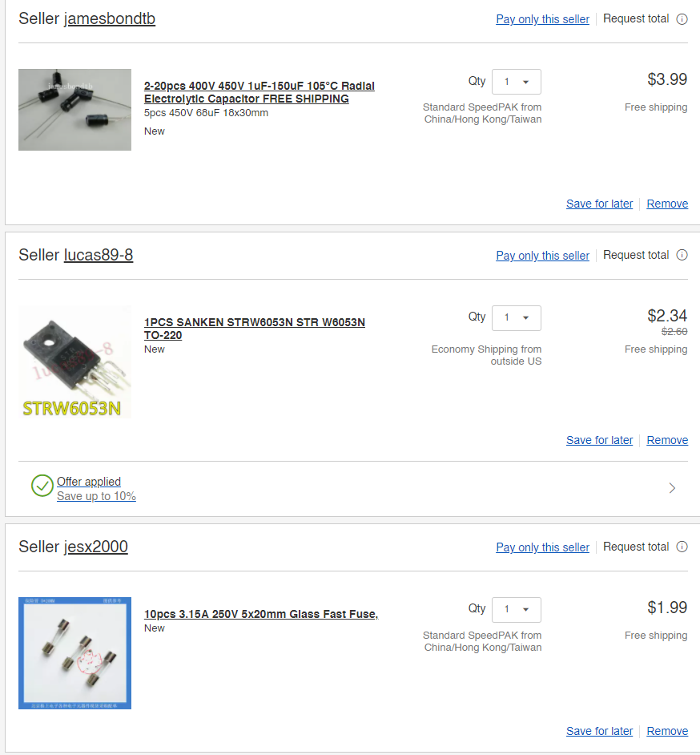Open the glass fuse product thumbnail
The width and height of the screenshot is (700, 755).
(74, 653)
